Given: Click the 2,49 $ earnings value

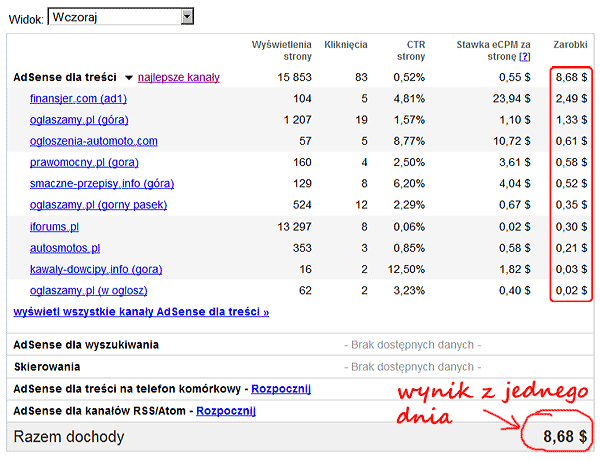Looking at the screenshot, I should tap(571, 99).
